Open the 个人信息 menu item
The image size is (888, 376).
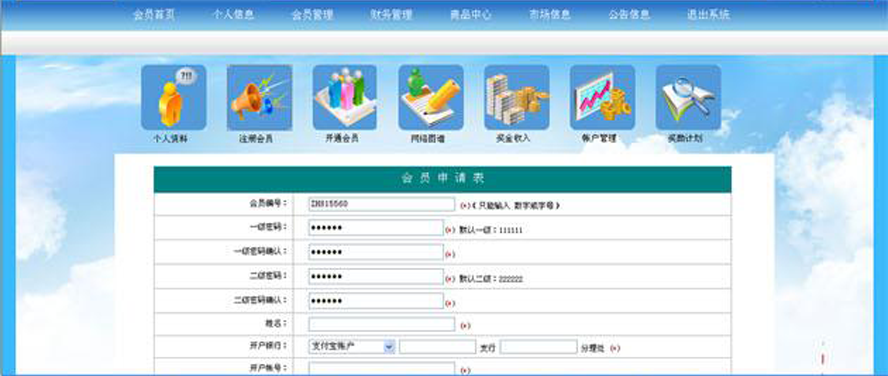[233, 15]
